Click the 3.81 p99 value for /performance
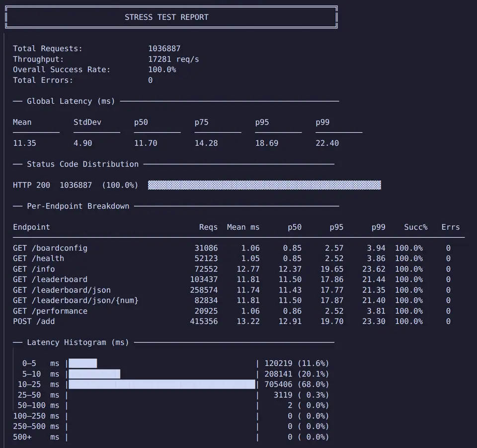 pyautogui.click(x=376, y=311)
